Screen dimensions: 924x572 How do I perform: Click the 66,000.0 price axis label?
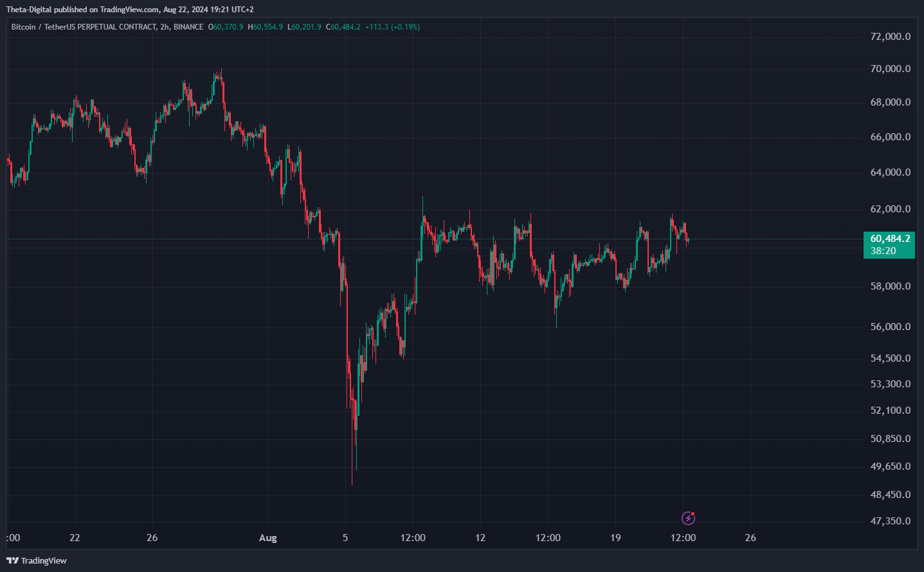click(890, 137)
